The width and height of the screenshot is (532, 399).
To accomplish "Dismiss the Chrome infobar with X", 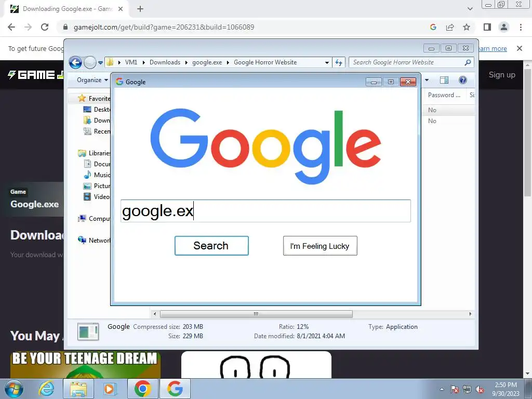I will (520, 48).
